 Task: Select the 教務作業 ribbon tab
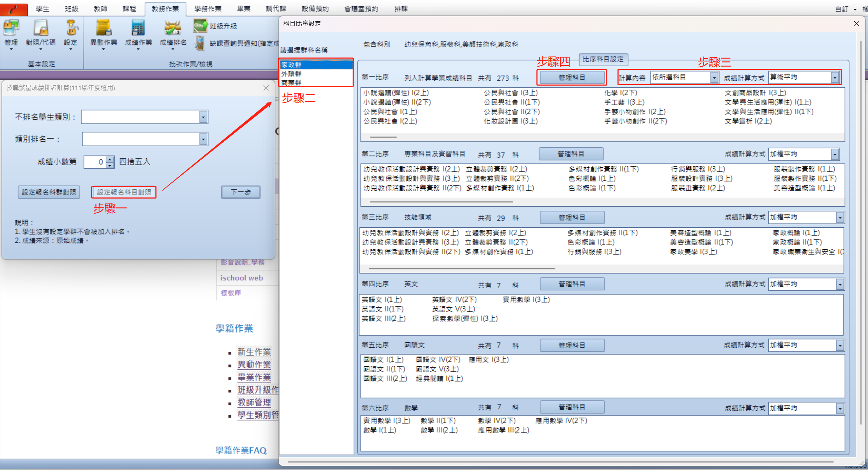tap(165, 9)
